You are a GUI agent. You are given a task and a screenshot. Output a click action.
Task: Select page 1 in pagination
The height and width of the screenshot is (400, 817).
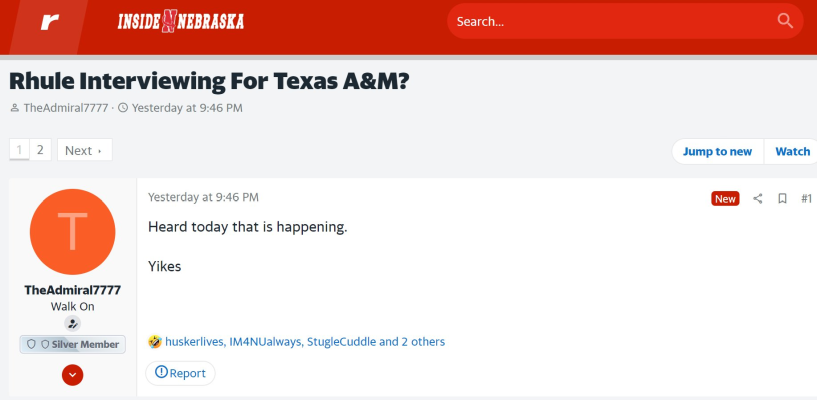[19, 150]
